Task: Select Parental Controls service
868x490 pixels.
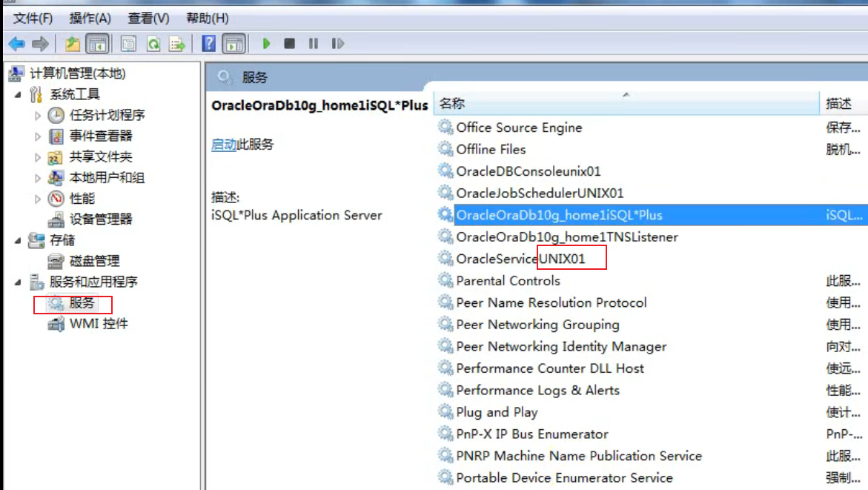Action: [508, 281]
